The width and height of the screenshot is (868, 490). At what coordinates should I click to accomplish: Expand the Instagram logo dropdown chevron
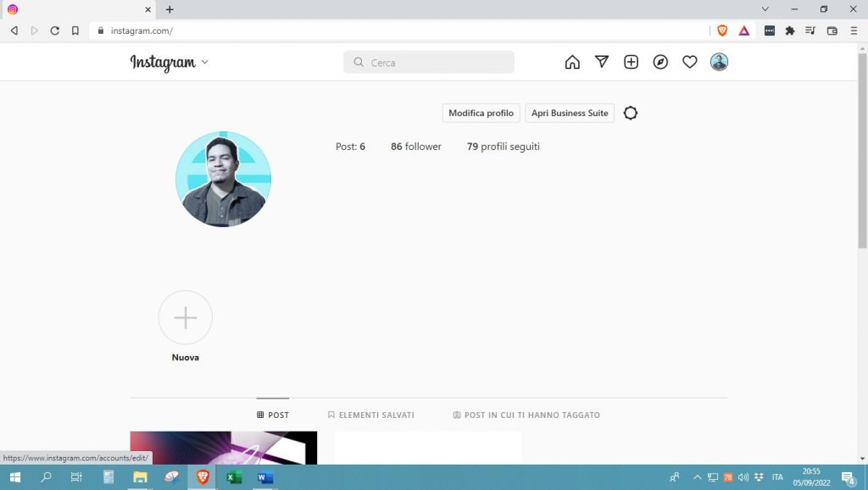pos(205,63)
